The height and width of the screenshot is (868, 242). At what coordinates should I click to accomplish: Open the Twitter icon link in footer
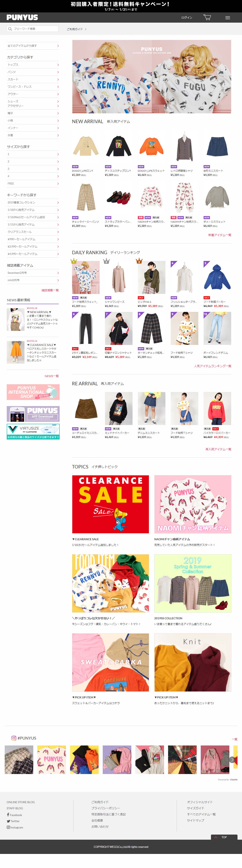click(8, 821)
